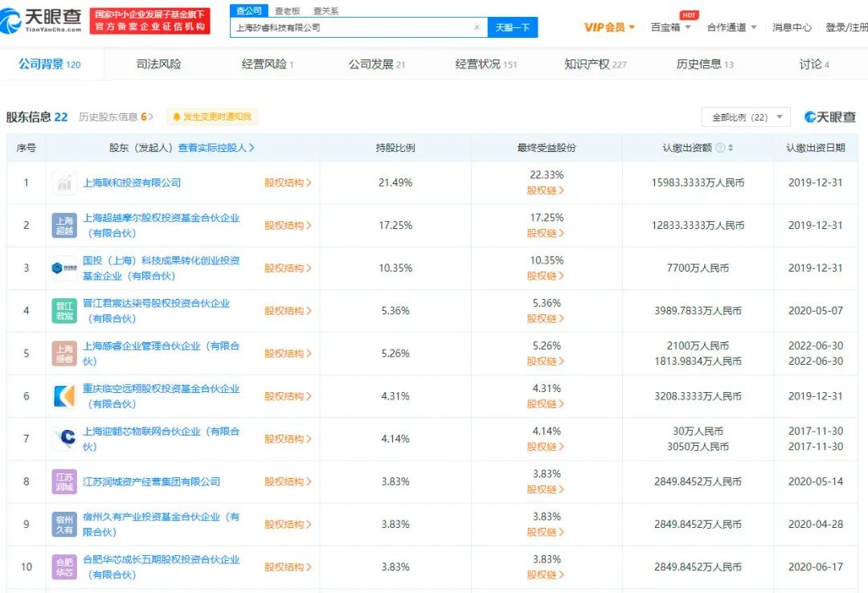Image resolution: width=868 pixels, height=593 pixels.
Task: Select the 公司背景 tab
Action: click(50, 64)
